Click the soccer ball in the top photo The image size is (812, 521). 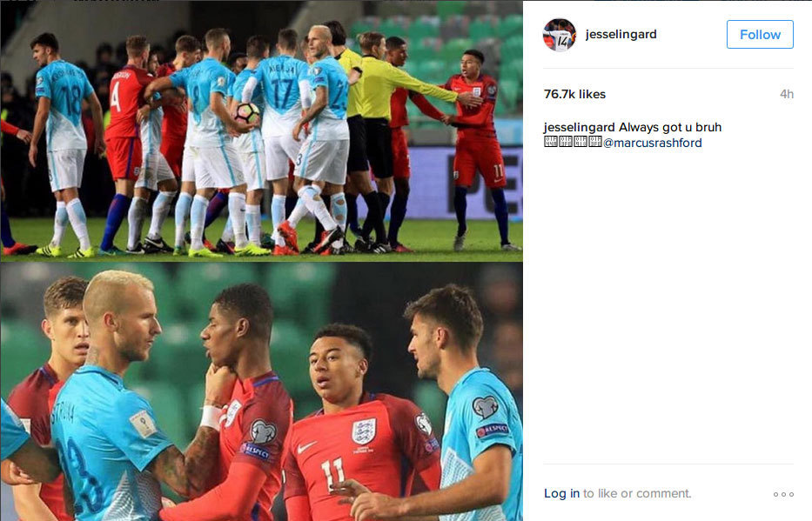[x=247, y=113]
